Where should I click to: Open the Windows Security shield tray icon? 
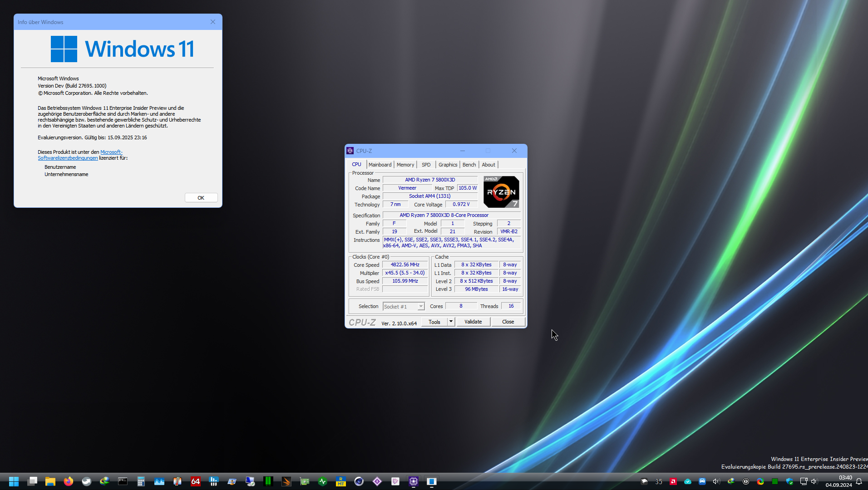pyautogui.click(x=789, y=481)
